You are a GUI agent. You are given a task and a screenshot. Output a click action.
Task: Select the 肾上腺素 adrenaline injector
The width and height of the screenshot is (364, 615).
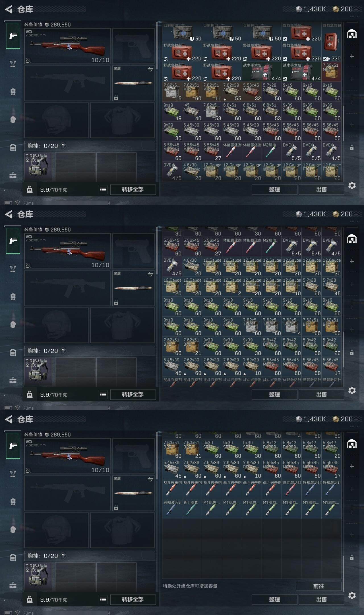192,509
